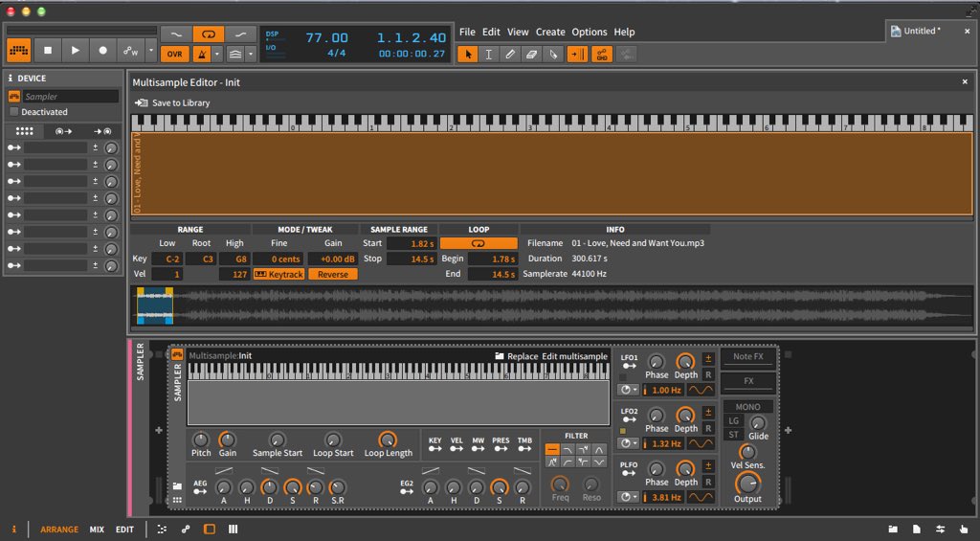Toggle LFO1 bipolar plus-minus button

pyautogui.click(x=708, y=359)
